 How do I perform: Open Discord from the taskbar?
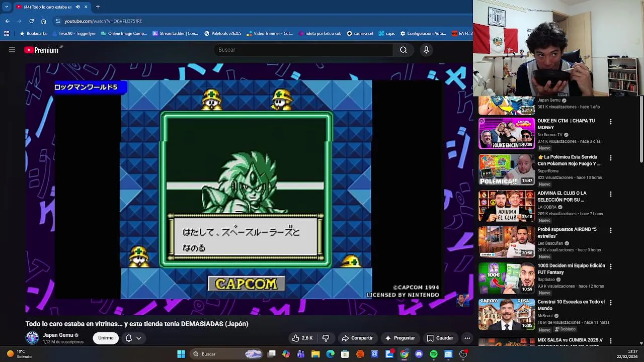(x=419, y=354)
